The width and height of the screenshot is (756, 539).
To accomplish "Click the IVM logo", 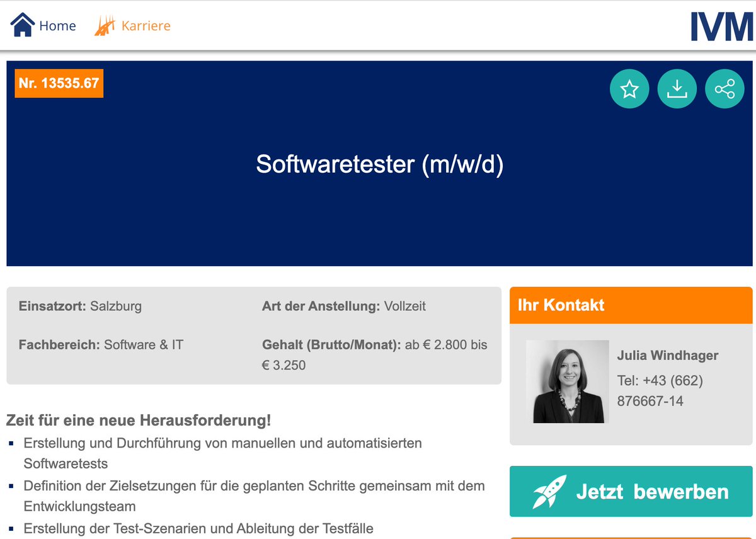I will click(722, 26).
